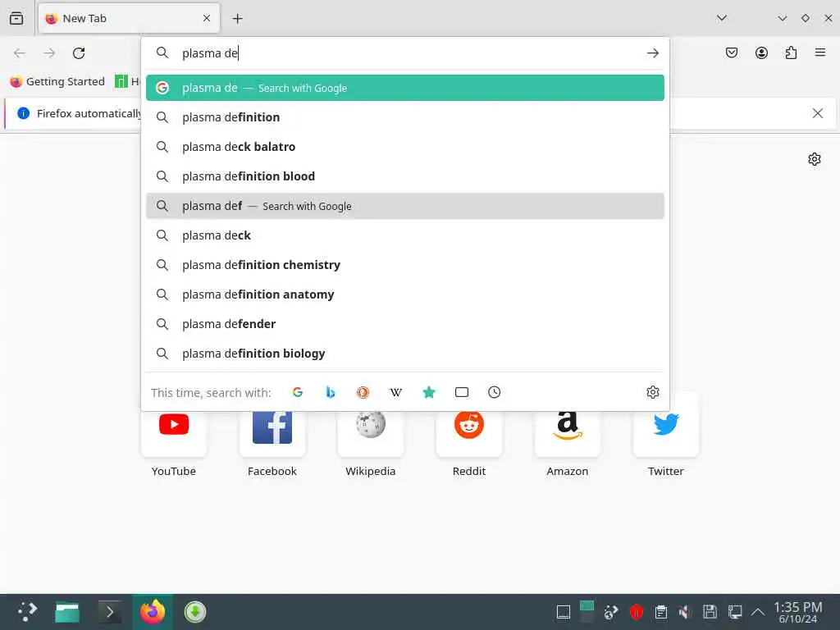
Task: Open the Getting Started bookmark
Action: point(57,81)
